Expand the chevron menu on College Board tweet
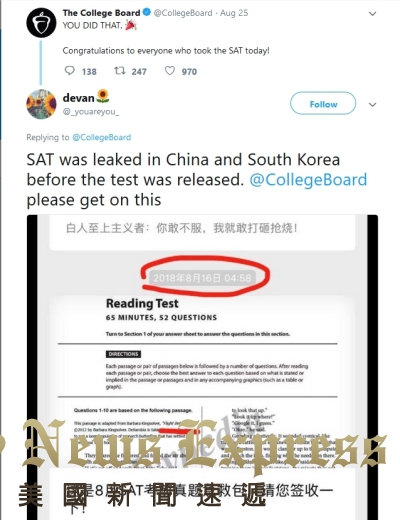400x520 pixels. pos(372,14)
